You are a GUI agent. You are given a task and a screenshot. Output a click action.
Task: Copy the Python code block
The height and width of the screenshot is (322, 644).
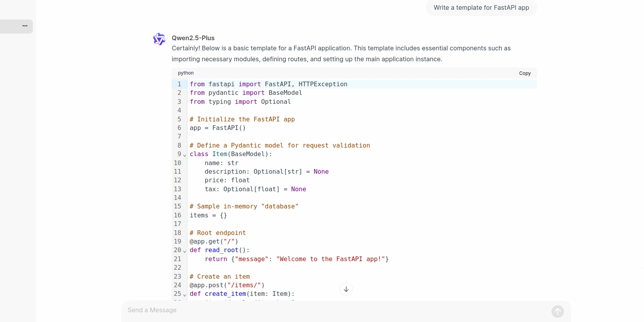point(525,73)
